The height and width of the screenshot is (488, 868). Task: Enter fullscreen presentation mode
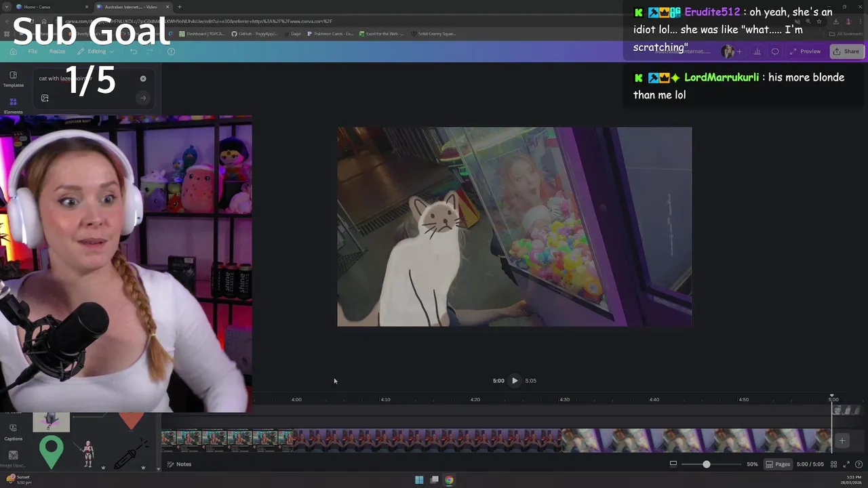coord(846,464)
